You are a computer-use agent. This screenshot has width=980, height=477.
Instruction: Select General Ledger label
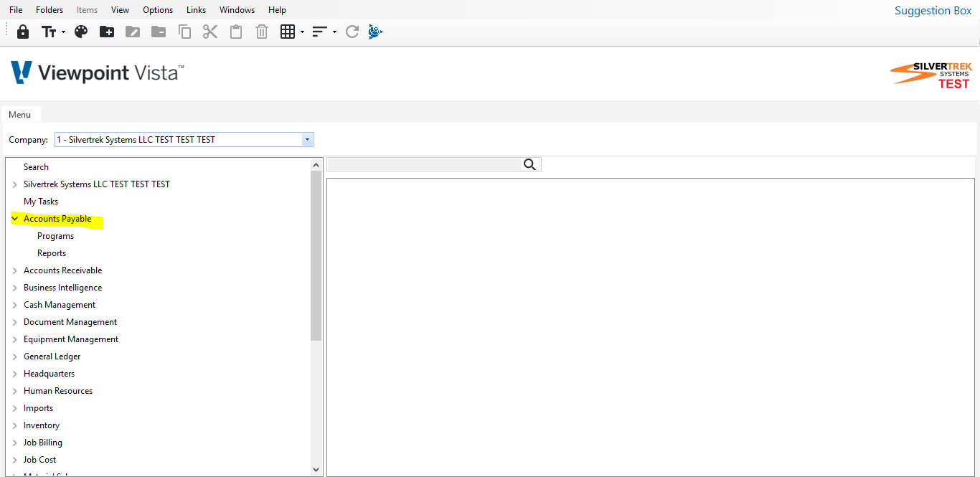(x=52, y=356)
